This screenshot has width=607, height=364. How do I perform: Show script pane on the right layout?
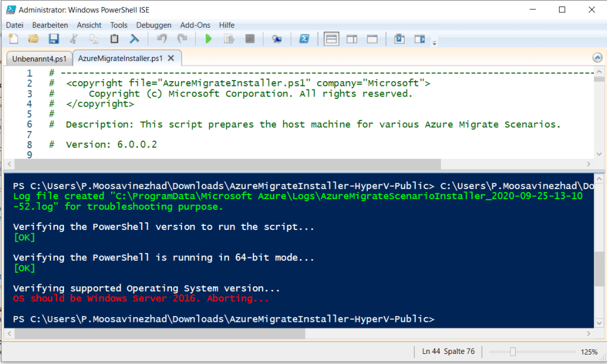[x=352, y=39]
